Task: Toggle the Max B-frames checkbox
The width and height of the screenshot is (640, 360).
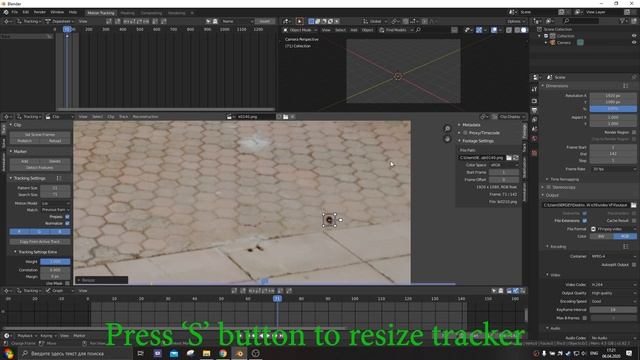Action: coord(584,318)
